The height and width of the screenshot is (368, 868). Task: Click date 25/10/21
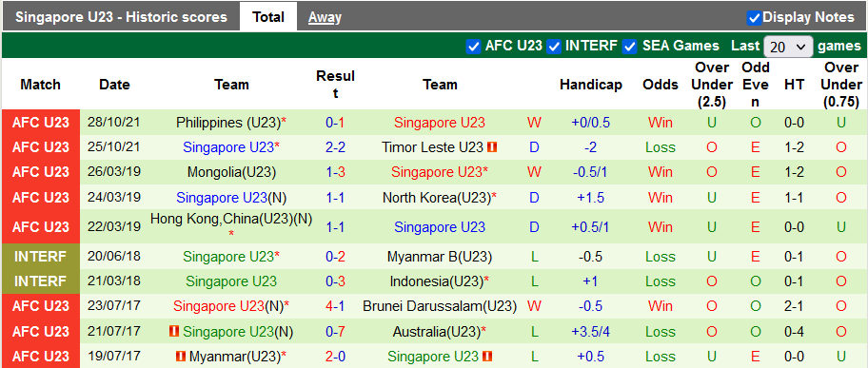[113, 147]
